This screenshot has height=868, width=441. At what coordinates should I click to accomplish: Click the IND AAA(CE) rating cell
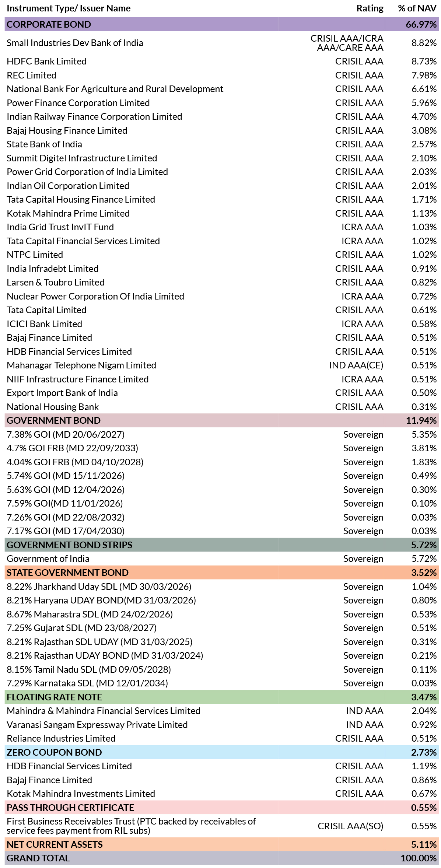pos(356,365)
